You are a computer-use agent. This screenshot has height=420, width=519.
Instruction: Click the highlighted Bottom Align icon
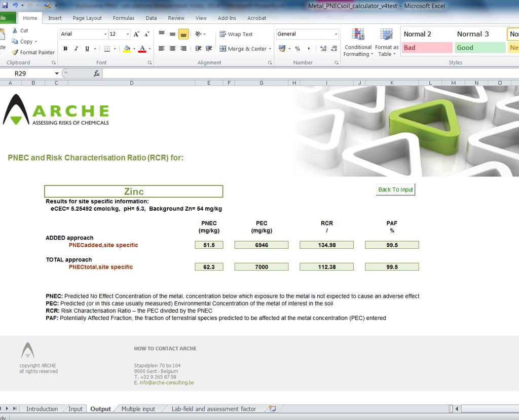pos(183,34)
